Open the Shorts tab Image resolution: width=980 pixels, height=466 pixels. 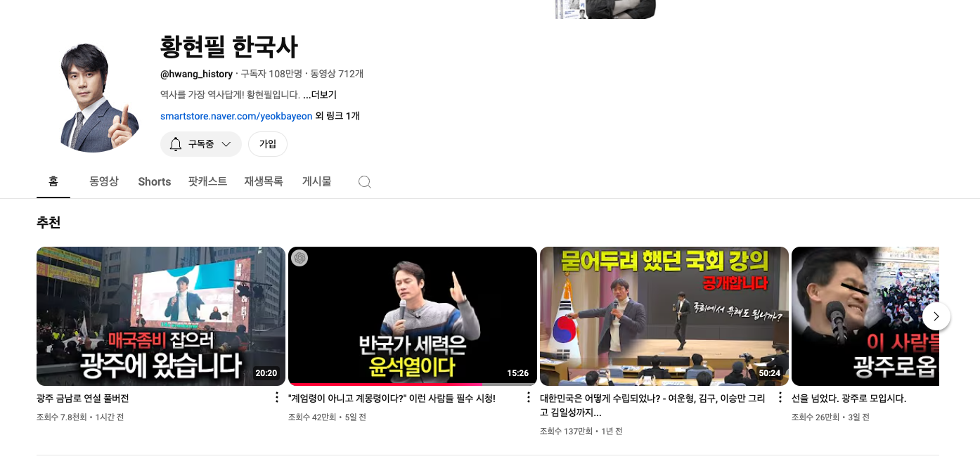point(154,181)
